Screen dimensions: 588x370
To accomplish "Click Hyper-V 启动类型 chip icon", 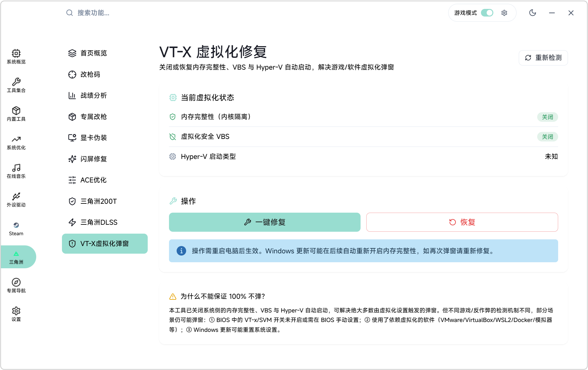I will (x=172, y=156).
